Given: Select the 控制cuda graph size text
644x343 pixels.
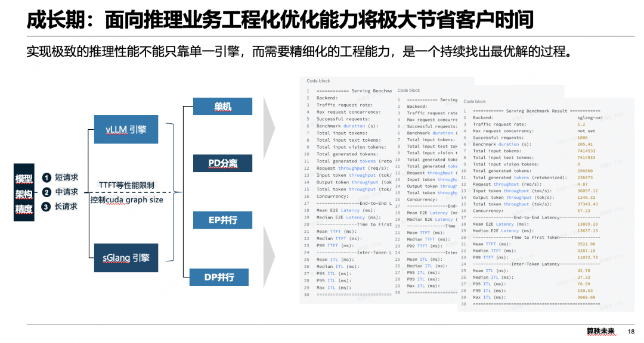Looking at the screenshot, I should coord(126,200).
